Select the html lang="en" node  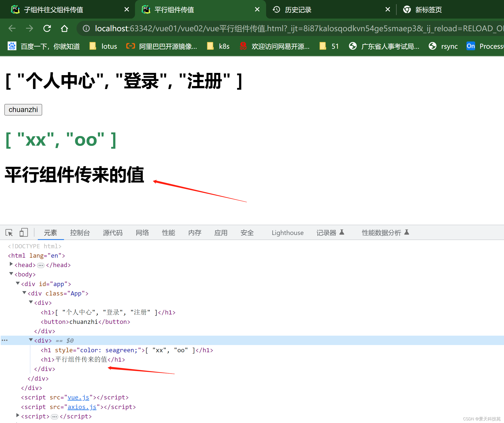pyautogui.click(x=36, y=256)
